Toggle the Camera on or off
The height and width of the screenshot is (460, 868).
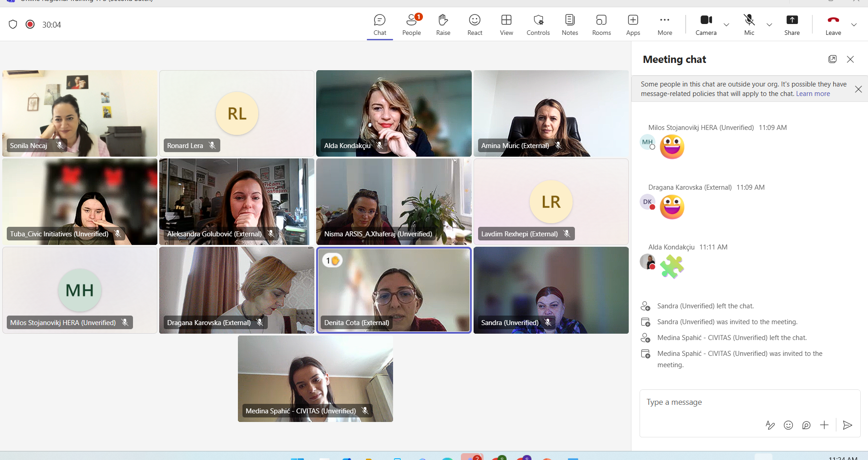pos(706,24)
